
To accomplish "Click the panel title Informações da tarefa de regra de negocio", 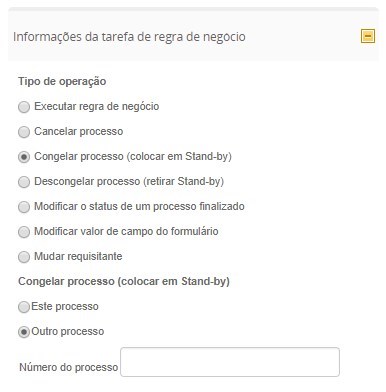I will (129, 37).
